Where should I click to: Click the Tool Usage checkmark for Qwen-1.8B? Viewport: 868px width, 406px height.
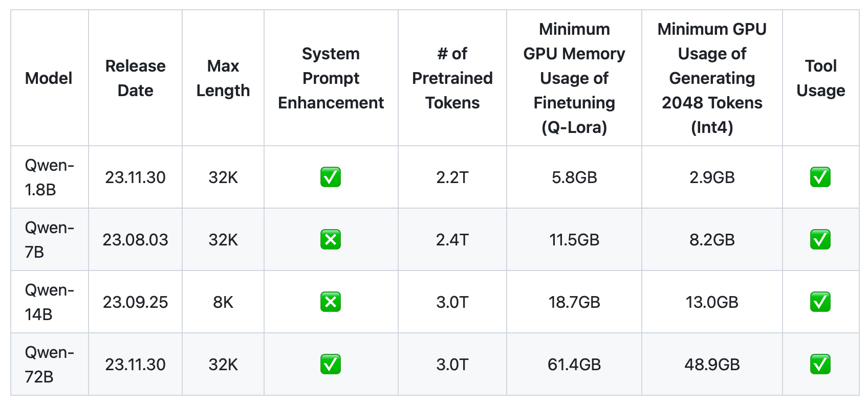pyautogui.click(x=820, y=177)
